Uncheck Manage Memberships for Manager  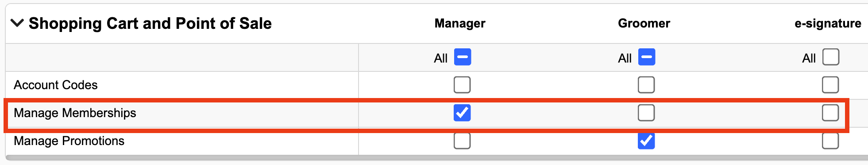pos(462,113)
